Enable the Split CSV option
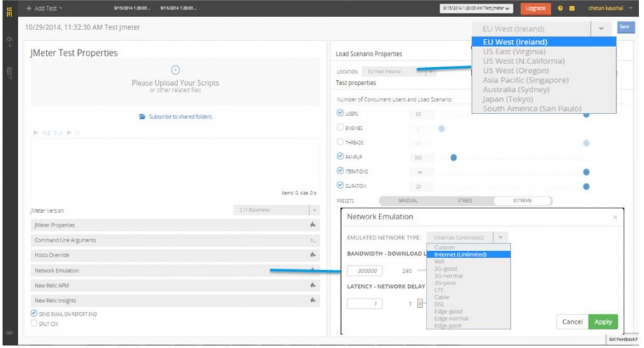The height and width of the screenshot is (348, 644). 34,324
